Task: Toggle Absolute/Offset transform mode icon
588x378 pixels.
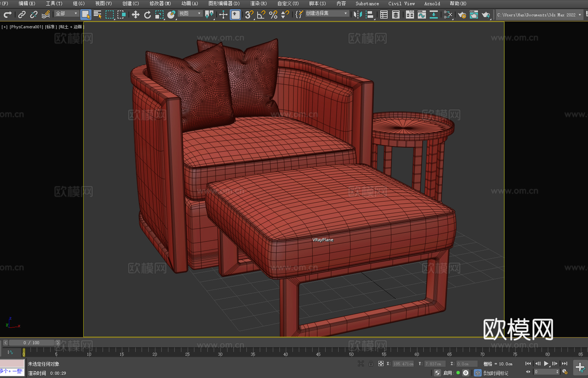Action: pos(381,364)
